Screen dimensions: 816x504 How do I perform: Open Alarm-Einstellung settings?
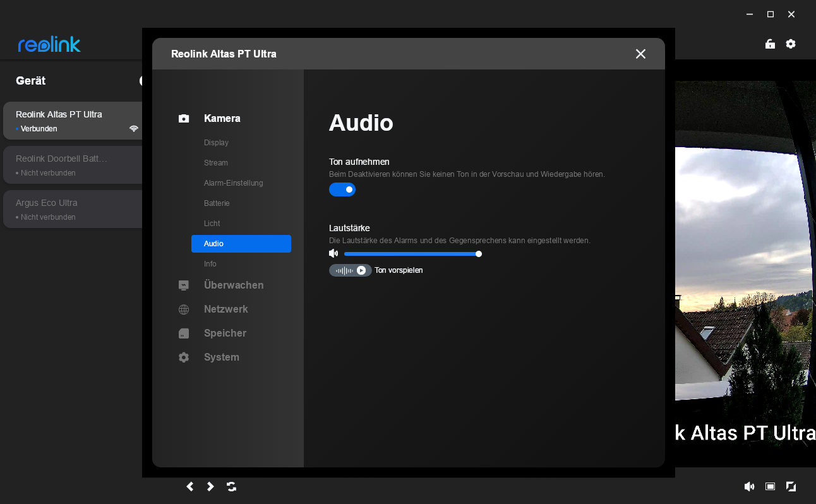click(x=233, y=183)
